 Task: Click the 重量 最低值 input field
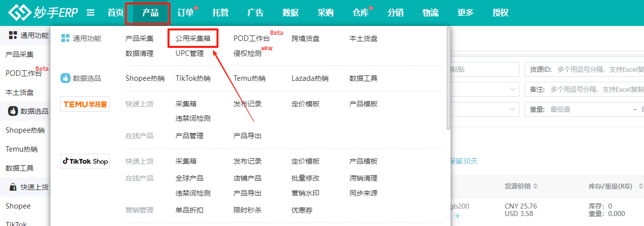587,109
